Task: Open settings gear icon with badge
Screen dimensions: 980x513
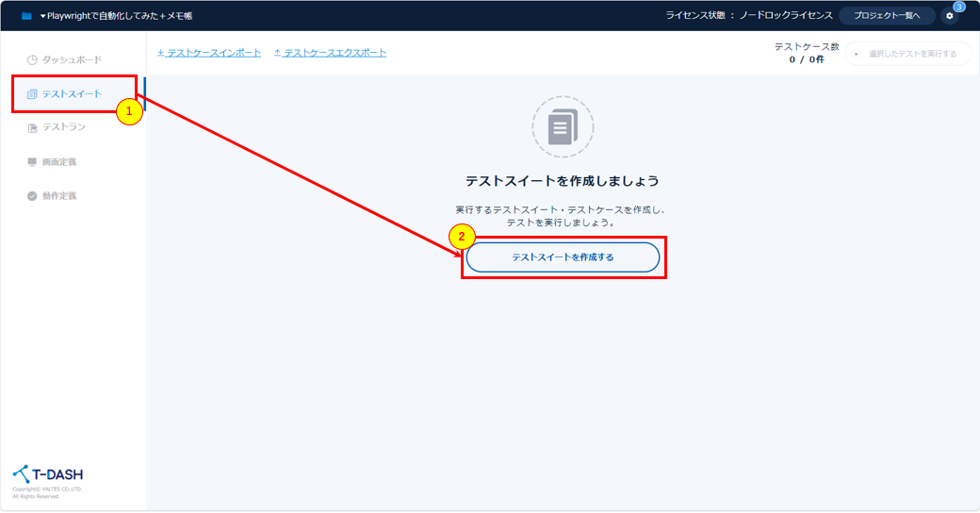Action: pos(950,16)
